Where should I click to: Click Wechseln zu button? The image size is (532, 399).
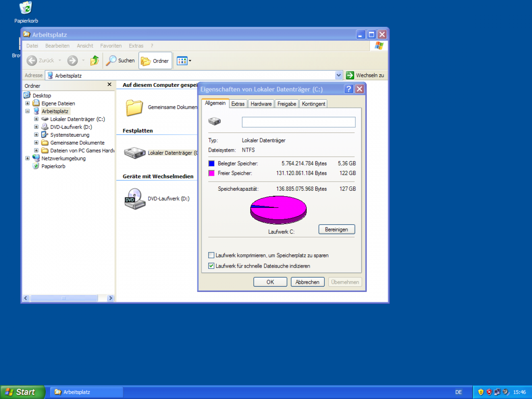(365, 75)
